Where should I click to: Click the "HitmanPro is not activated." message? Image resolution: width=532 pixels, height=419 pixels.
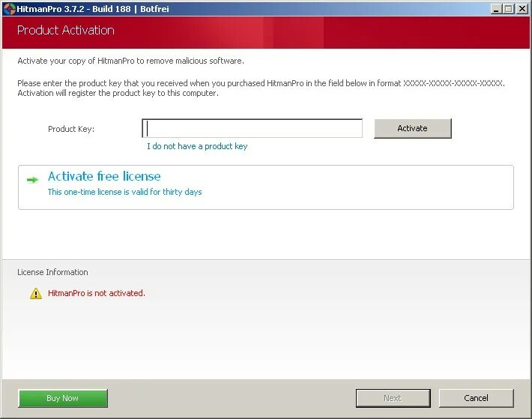coord(97,293)
